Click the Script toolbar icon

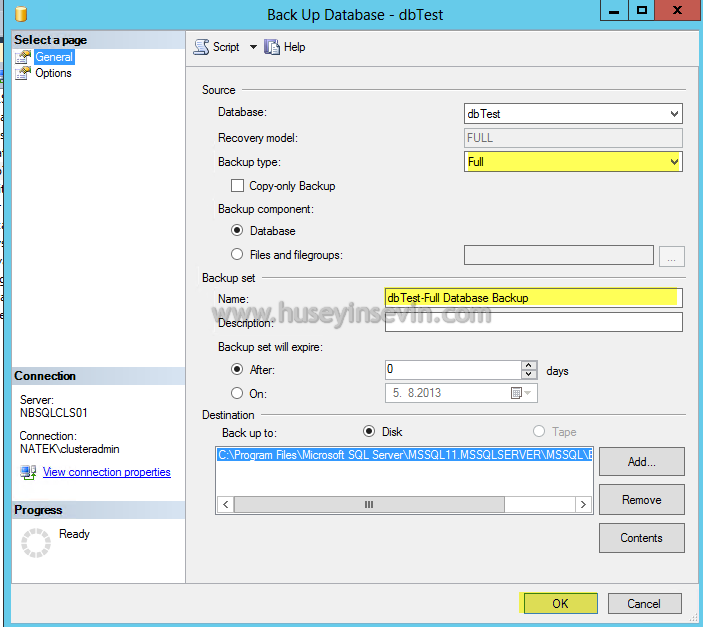click(x=201, y=47)
